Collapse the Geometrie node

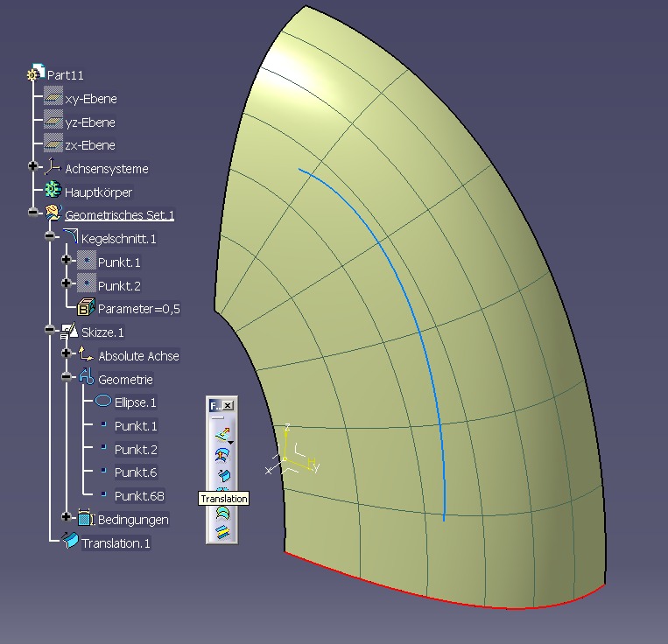click(66, 376)
